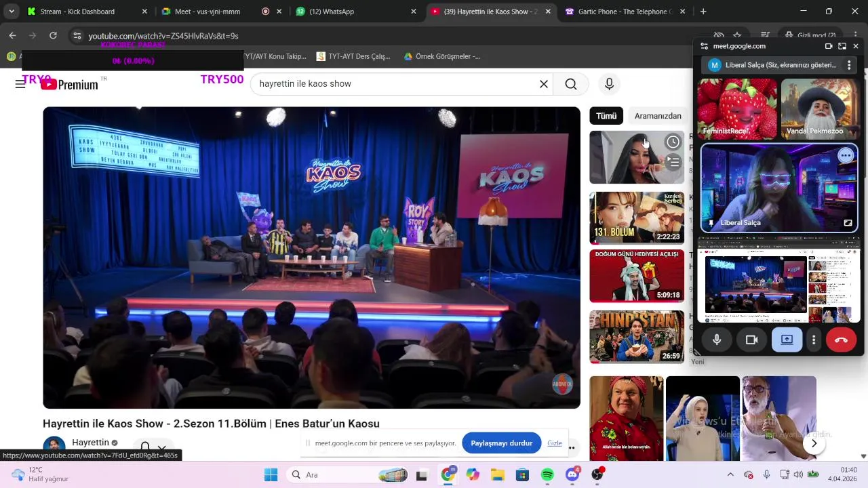
Task: Run search with the magnifier button
Action: [571, 84]
